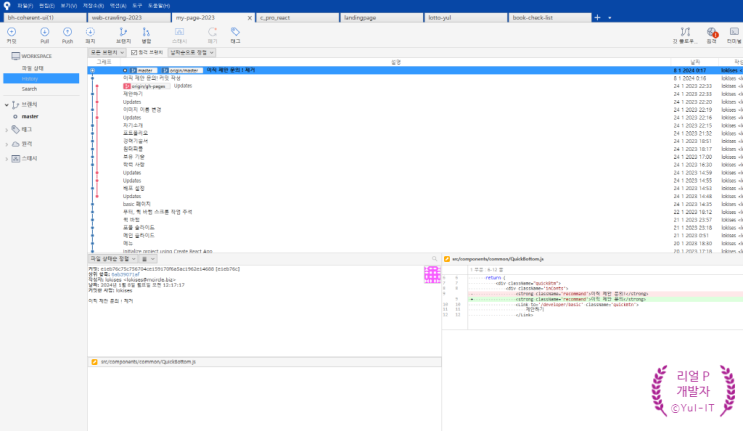Screen dimensions: 743x431
Task: Open the Tools (도구) menu
Action: [x=137, y=6]
